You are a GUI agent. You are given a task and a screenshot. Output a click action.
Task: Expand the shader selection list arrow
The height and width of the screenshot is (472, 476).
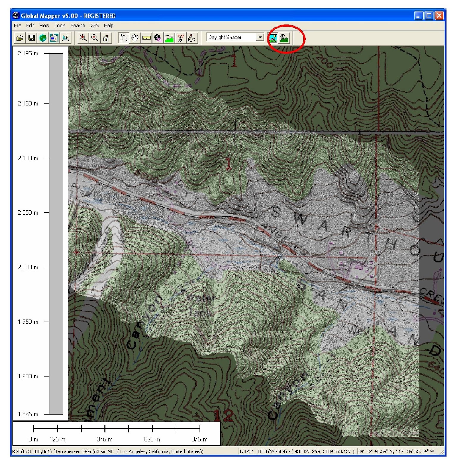tap(260, 37)
